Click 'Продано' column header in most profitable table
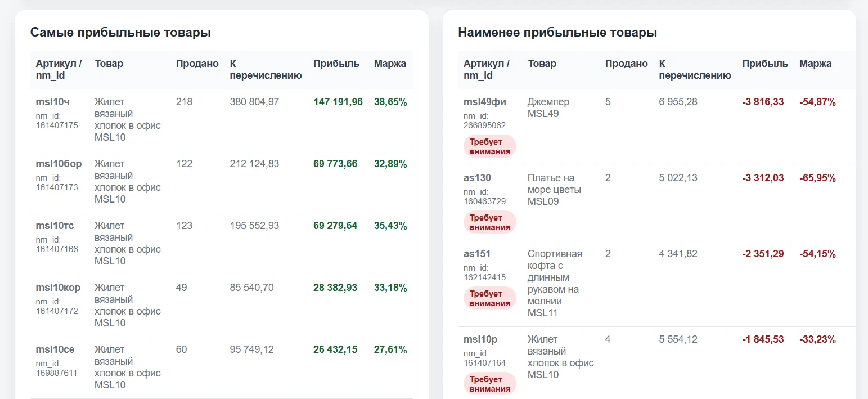This screenshot has width=868, height=399. [197, 64]
